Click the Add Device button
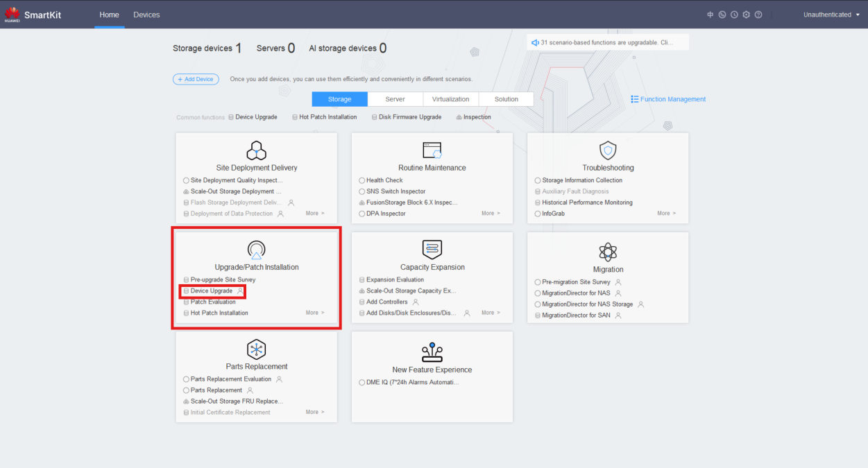 point(196,79)
